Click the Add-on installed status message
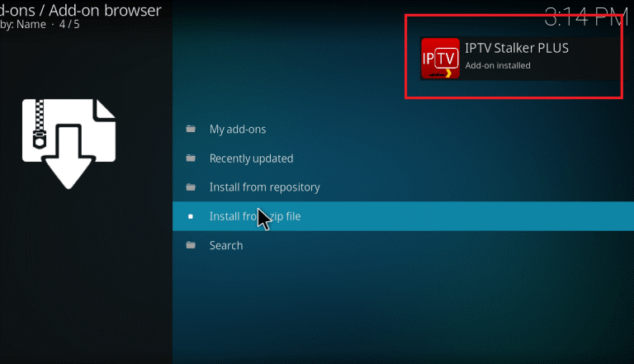 498,66
